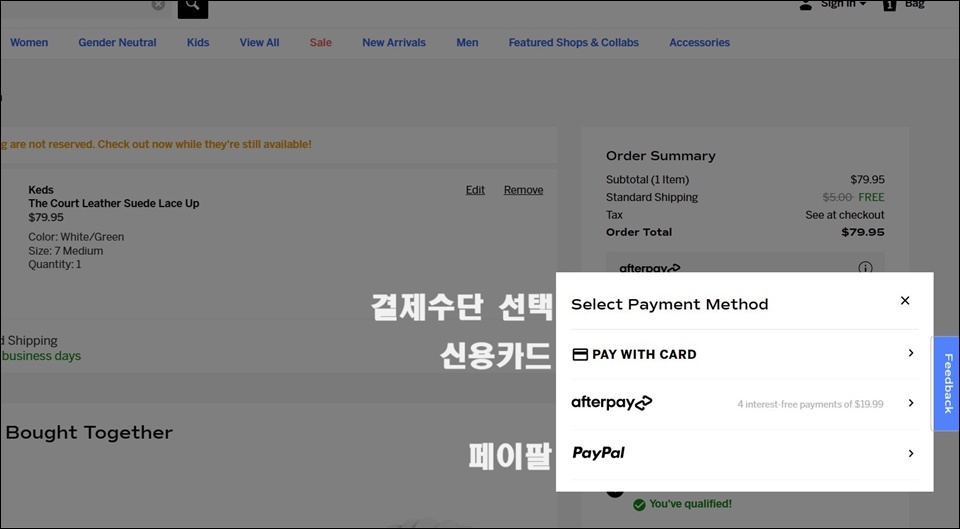This screenshot has width=960, height=529.
Task: Click the 'Size: 7 Medium' text
Action: click(x=66, y=251)
